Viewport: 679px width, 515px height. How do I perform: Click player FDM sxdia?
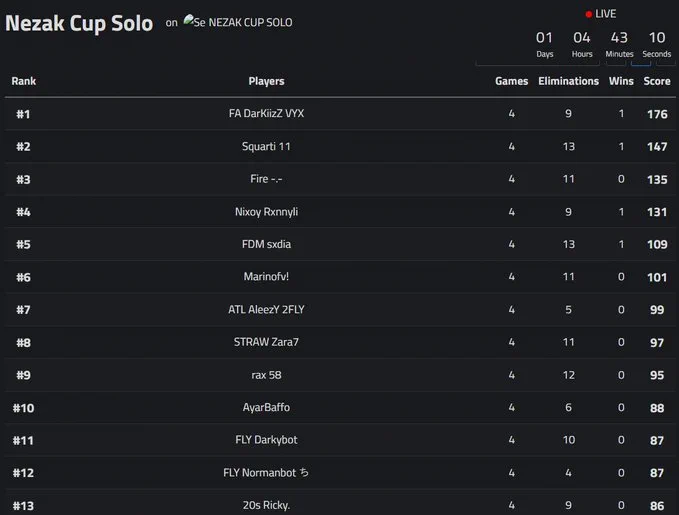click(266, 244)
